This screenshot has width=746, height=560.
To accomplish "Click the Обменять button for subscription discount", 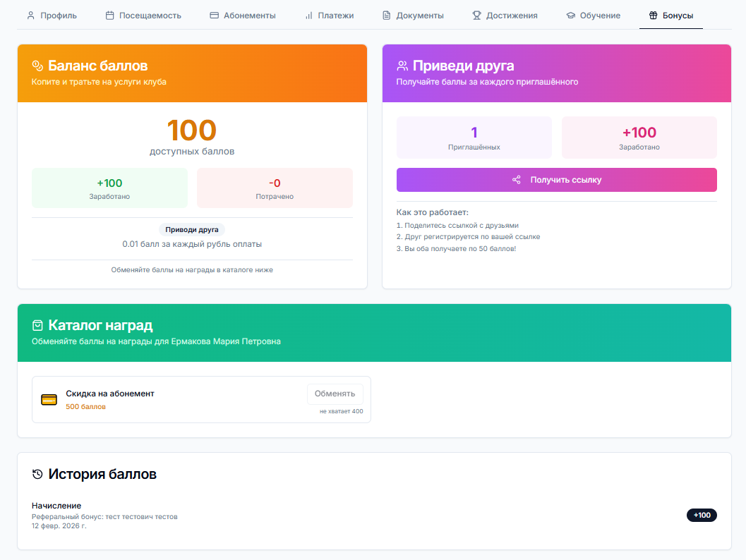I will pyautogui.click(x=335, y=394).
